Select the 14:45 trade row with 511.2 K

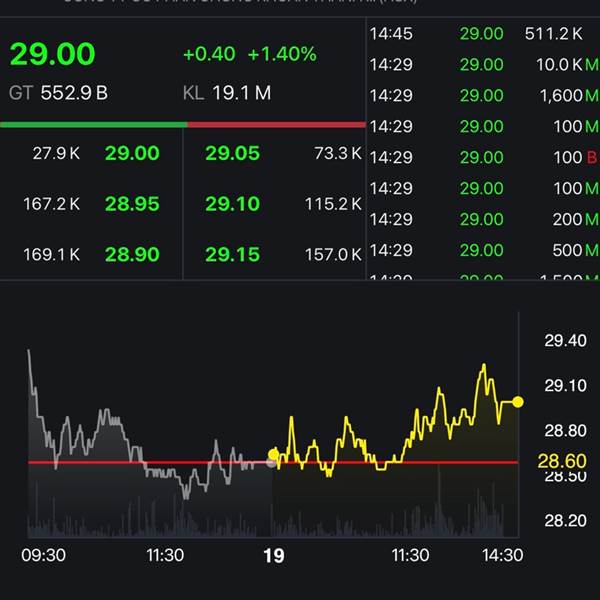click(484, 34)
